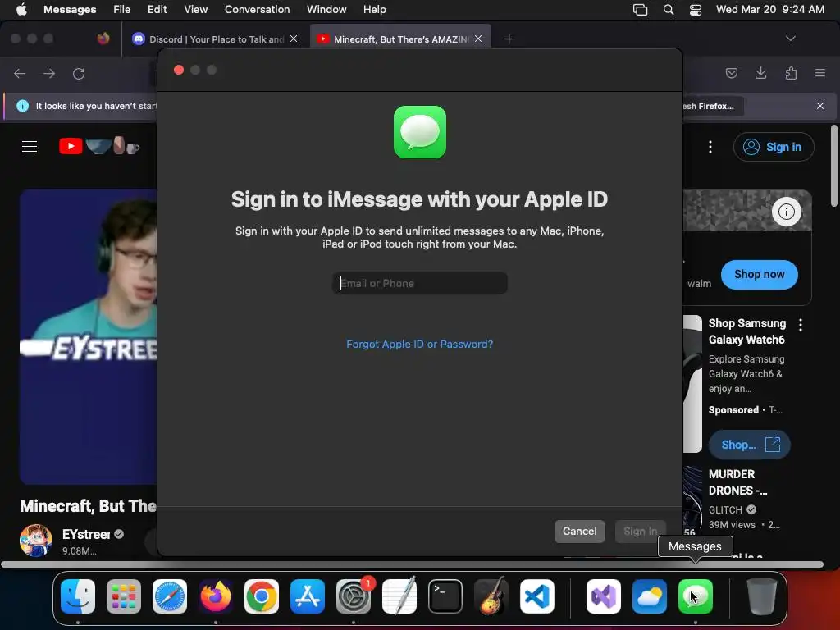Click Email or Phone field
Image resolution: width=840 pixels, height=630 pixels.
click(x=420, y=283)
